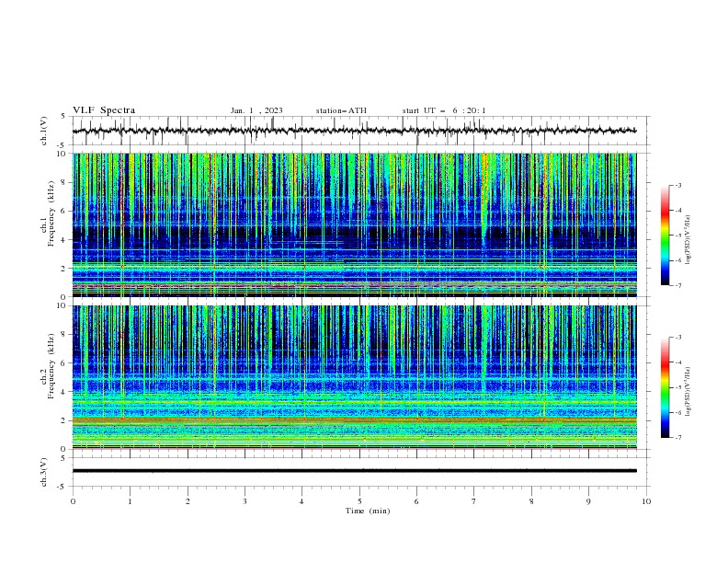Click the ch.1 voltage waveform trace

point(354,131)
